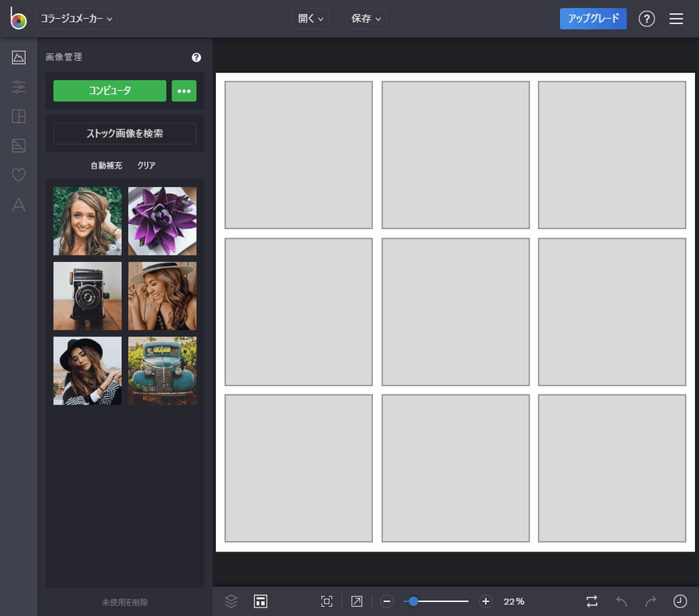Open the Graphics heart sidebar icon
Image resolution: width=699 pixels, height=616 pixels.
click(19, 175)
